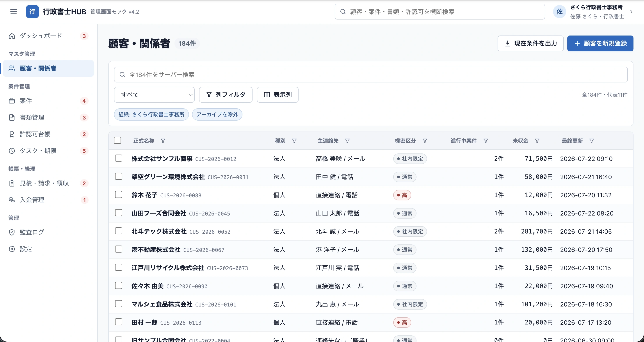
Task: Focus the global 横断検索 input field
Action: [x=440, y=11]
